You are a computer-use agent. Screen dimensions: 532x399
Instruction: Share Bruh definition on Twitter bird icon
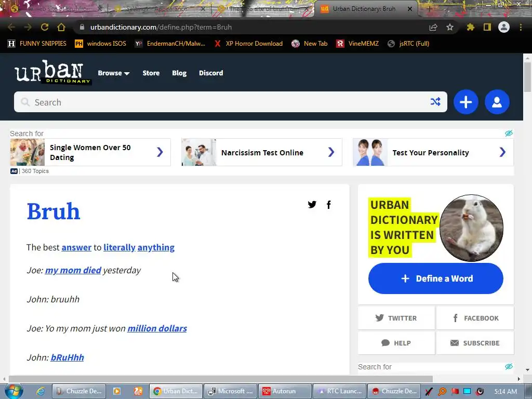pos(312,204)
